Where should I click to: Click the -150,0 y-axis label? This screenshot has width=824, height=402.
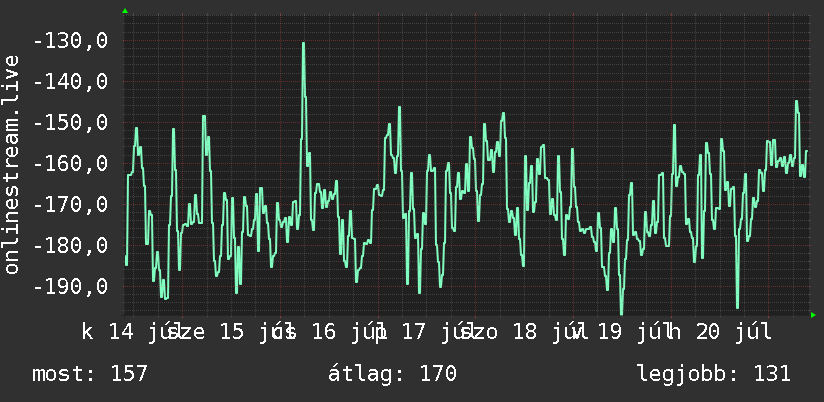(70, 122)
